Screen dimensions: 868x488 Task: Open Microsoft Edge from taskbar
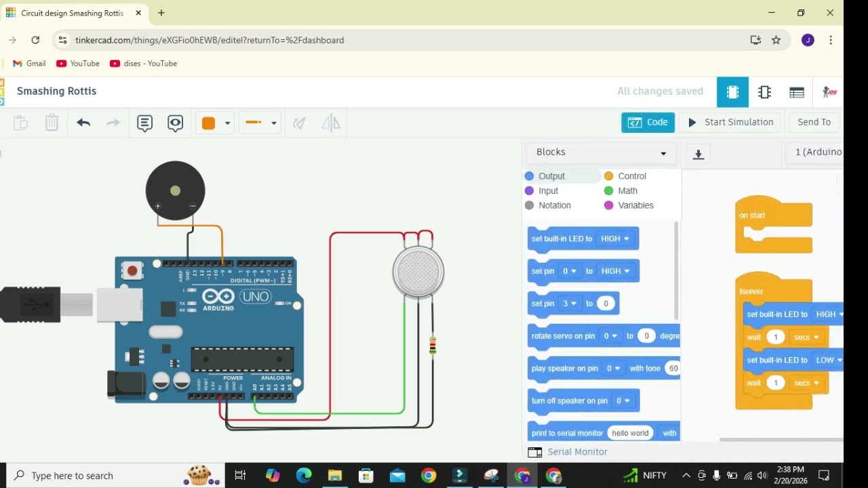(304, 476)
